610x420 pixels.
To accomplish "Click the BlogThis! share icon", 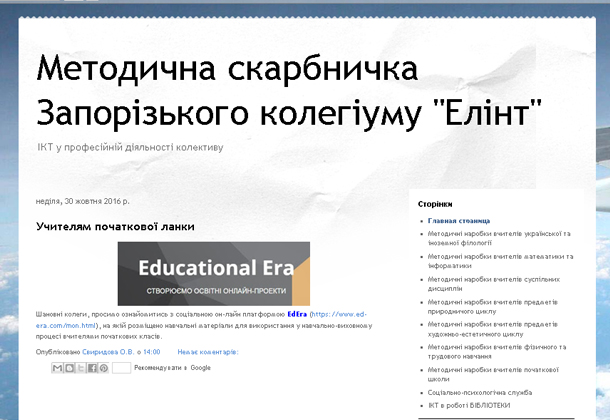I will click(69, 368).
